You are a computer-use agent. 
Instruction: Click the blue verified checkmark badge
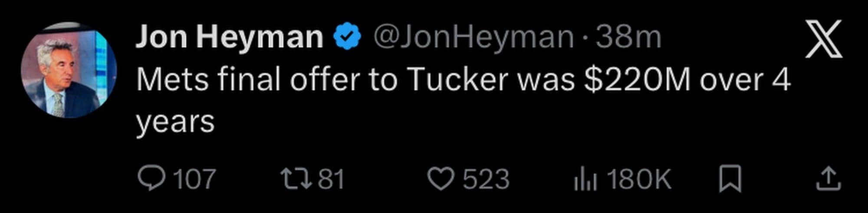tap(347, 37)
